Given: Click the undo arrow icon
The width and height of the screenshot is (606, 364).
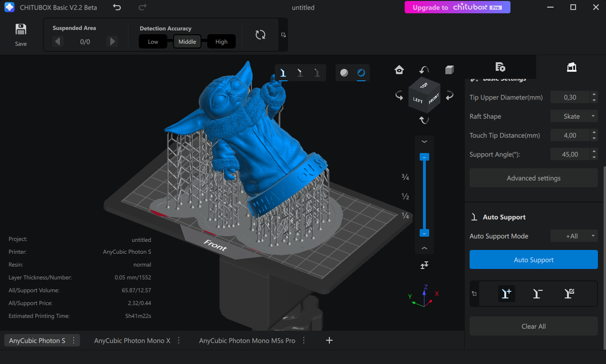Looking at the screenshot, I should (x=117, y=8).
